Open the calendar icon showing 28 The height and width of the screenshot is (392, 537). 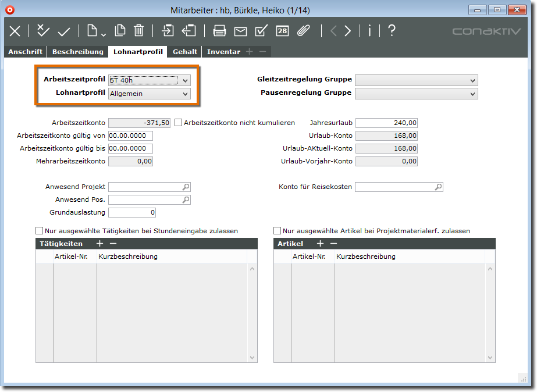282,31
